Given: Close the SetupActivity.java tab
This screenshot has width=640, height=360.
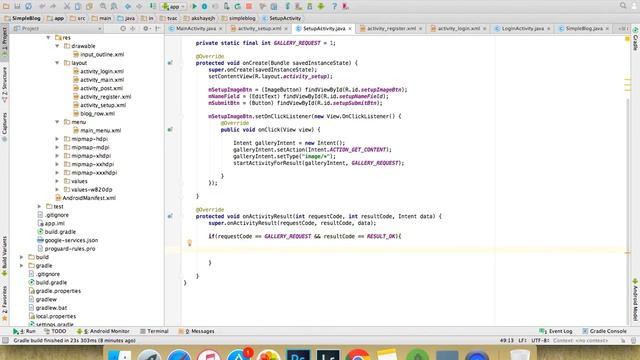Looking at the screenshot, I should 350,29.
